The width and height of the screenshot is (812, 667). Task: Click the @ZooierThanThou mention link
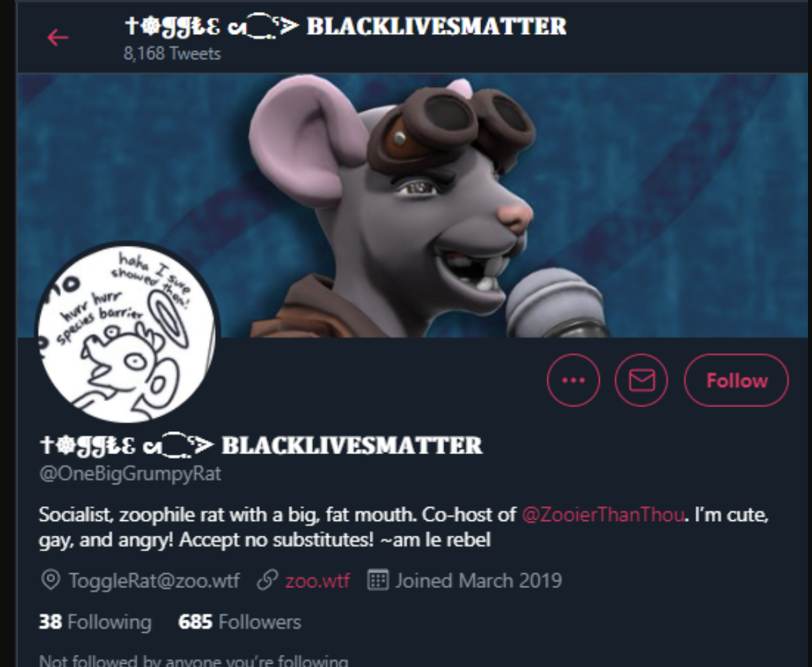603,515
